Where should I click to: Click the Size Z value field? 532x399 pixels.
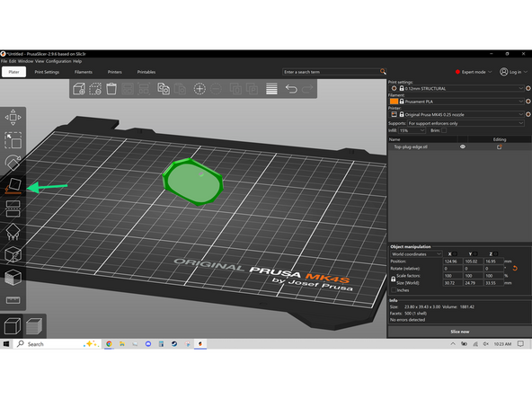493,282
